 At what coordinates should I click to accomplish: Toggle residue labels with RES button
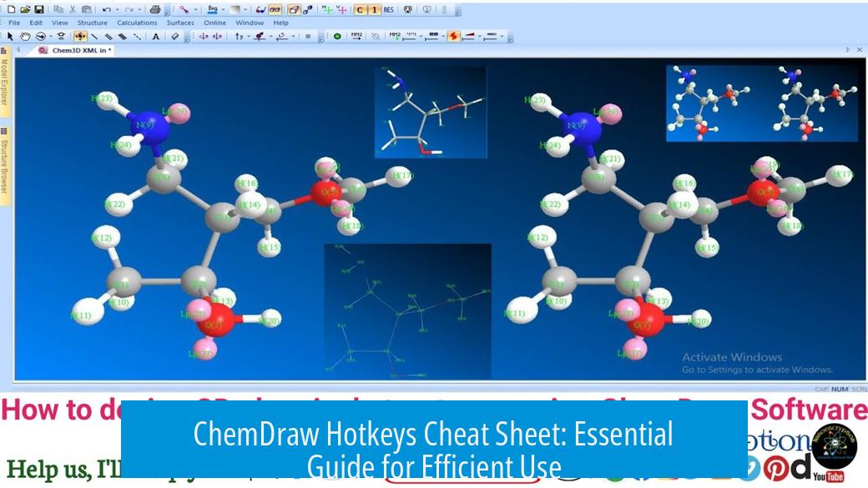click(389, 9)
